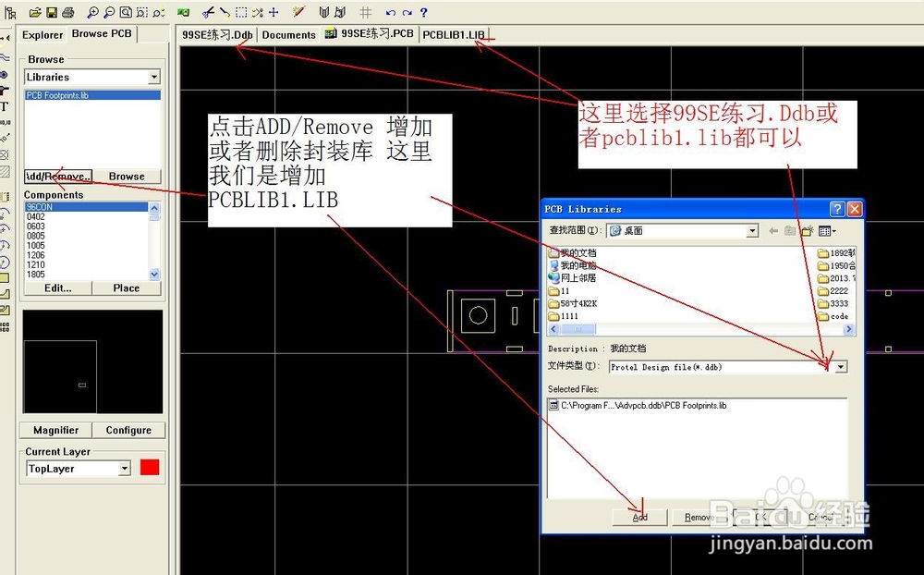924x575 pixels.
Task: Zoom in with the magnifier plus icon
Action: click(x=92, y=12)
